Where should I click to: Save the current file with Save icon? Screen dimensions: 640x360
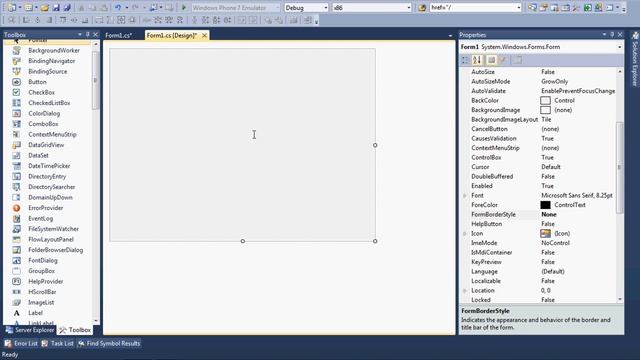pyautogui.click(x=56, y=8)
